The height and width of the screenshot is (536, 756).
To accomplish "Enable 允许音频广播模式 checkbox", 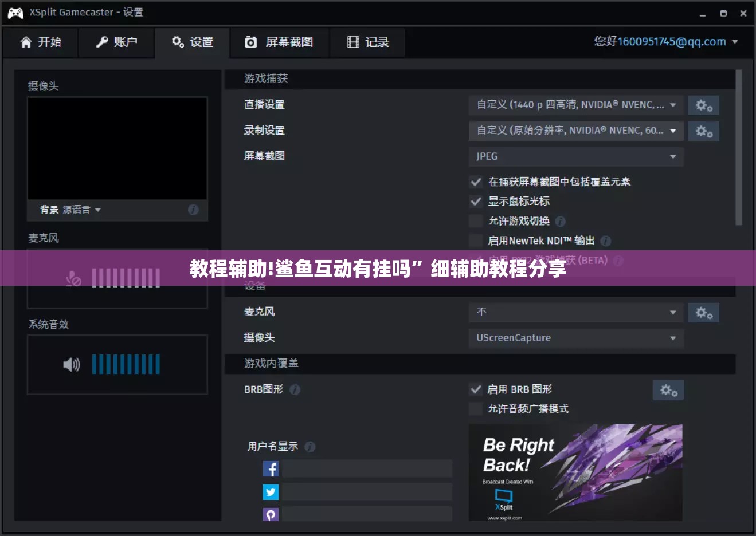I will pos(476,409).
